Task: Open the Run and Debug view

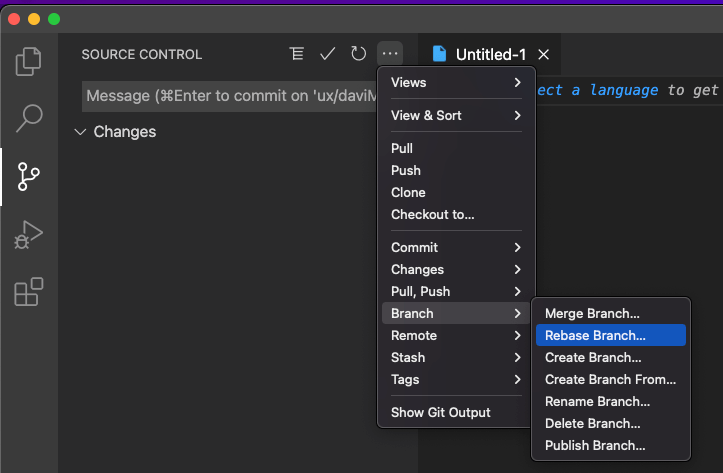Action: tap(29, 235)
